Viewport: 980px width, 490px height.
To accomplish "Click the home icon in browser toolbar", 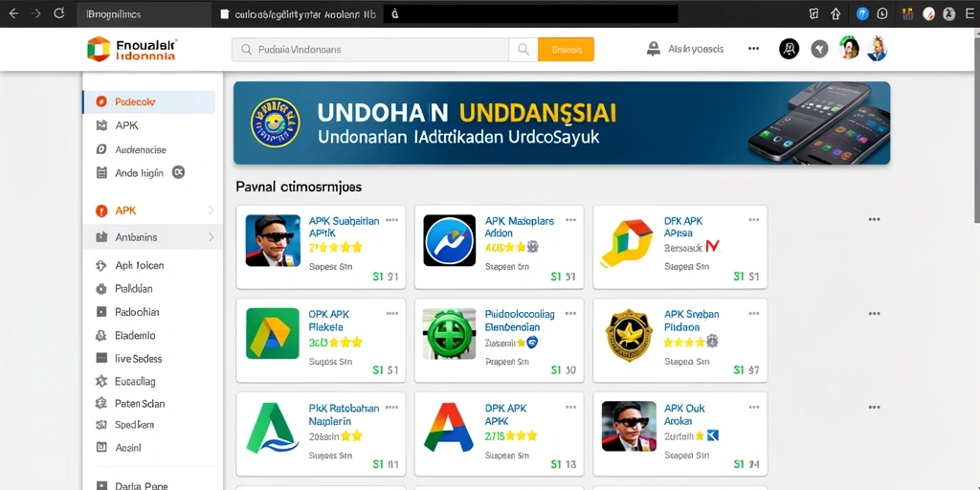I will click(835, 13).
